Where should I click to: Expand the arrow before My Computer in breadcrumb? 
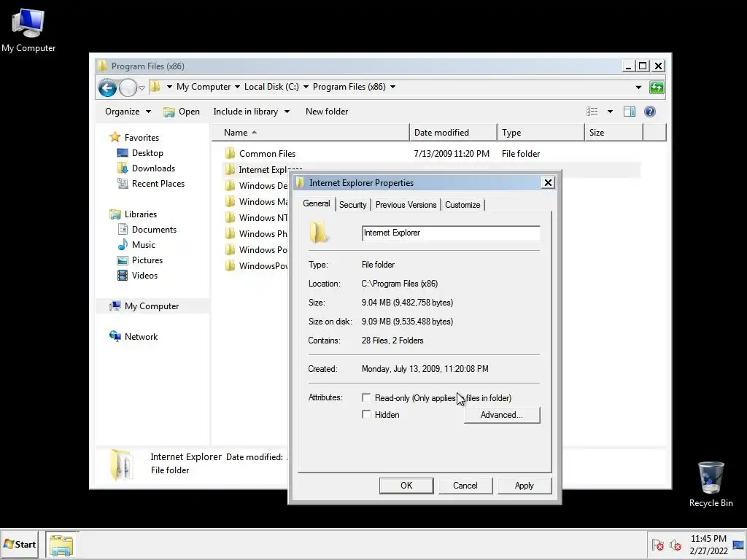click(169, 87)
